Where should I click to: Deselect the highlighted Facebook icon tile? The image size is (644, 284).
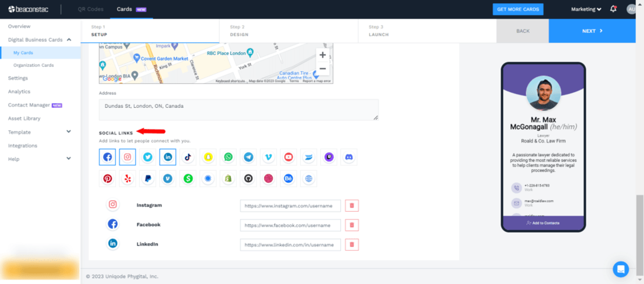(108, 157)
